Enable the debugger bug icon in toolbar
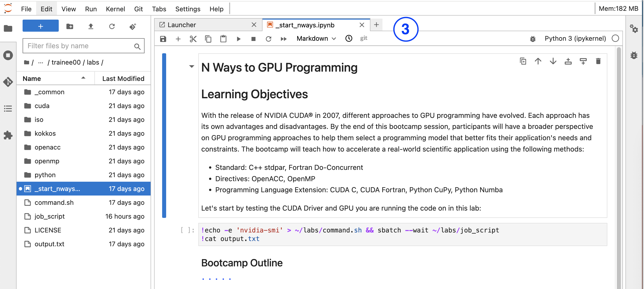Image resolution: width=644 pixels, height=289 pixels. pyautogui.click(x=533, y=39)
